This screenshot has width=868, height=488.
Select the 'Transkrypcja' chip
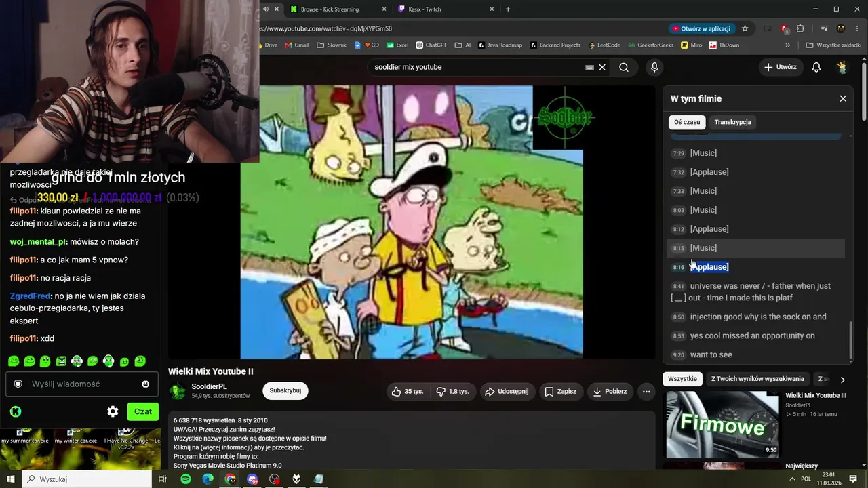click(x=733, y=122)
